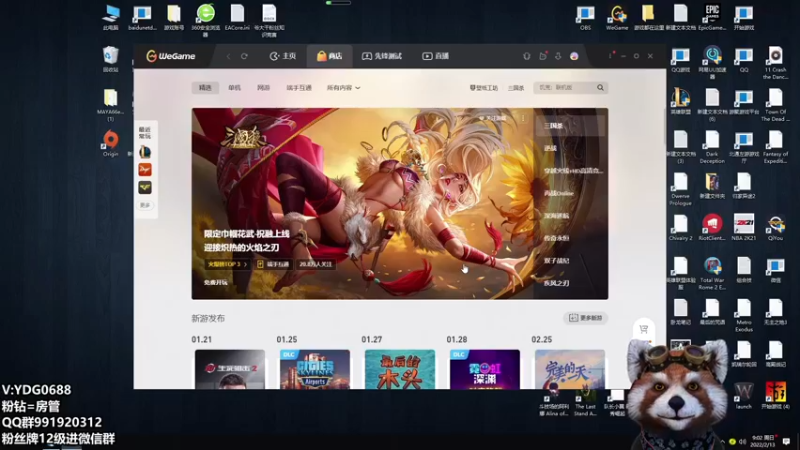Screen dimensions: 800x450
Task: Go back with the WeGame back arrow
Action: tap(229, 56)
